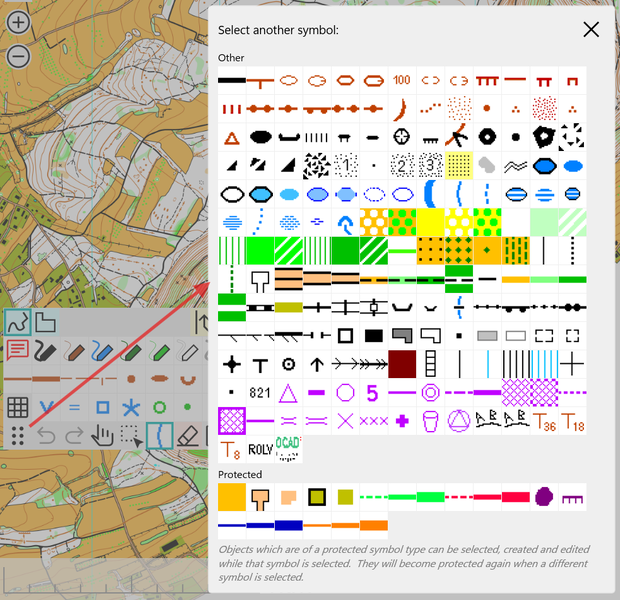The width and height of the screenshot is (620, 600).
Task: Zoom in on the map
Action: click(x=18, y=22)
